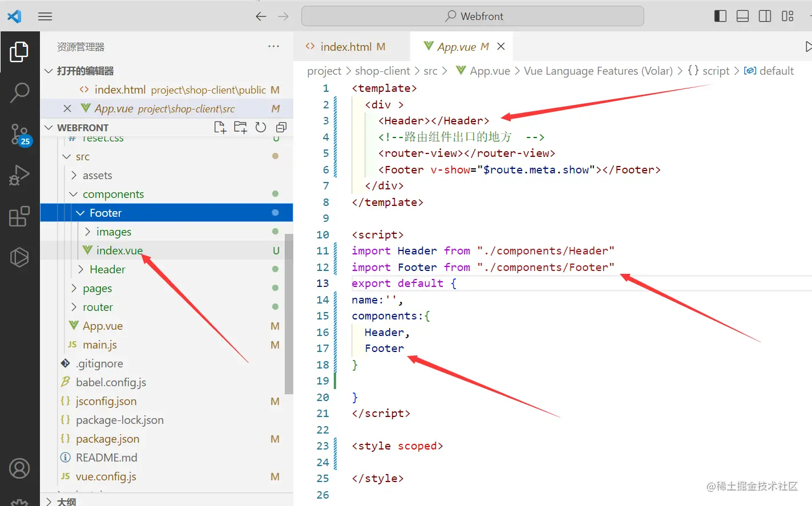Toggle the bottom panel visibility
This screenshot has width=812, height=506.
tap(742, 16)
